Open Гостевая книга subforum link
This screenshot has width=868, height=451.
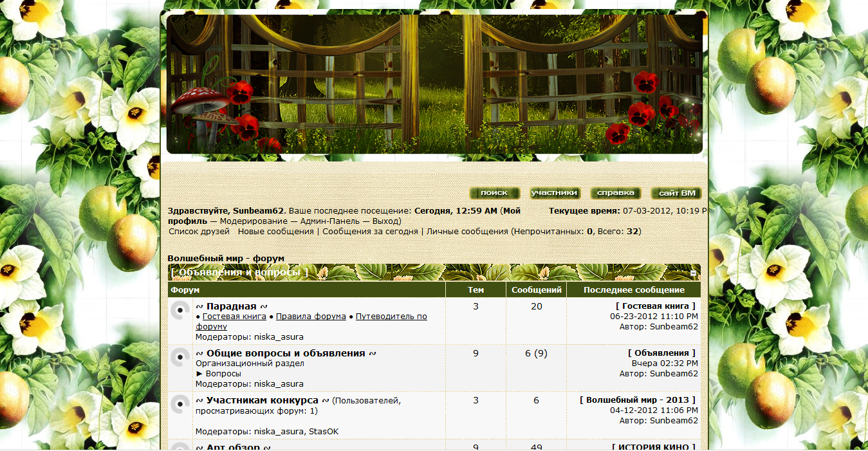[234, 317]
